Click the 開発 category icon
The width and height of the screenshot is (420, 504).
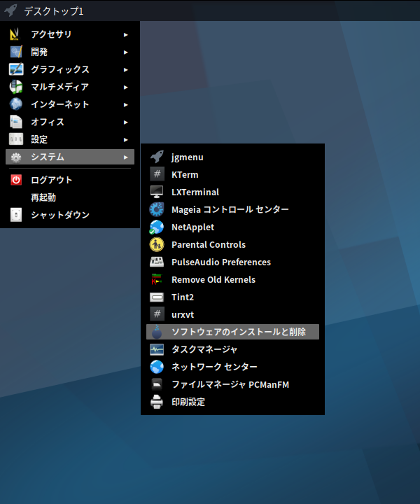click(x=15, y=52)
